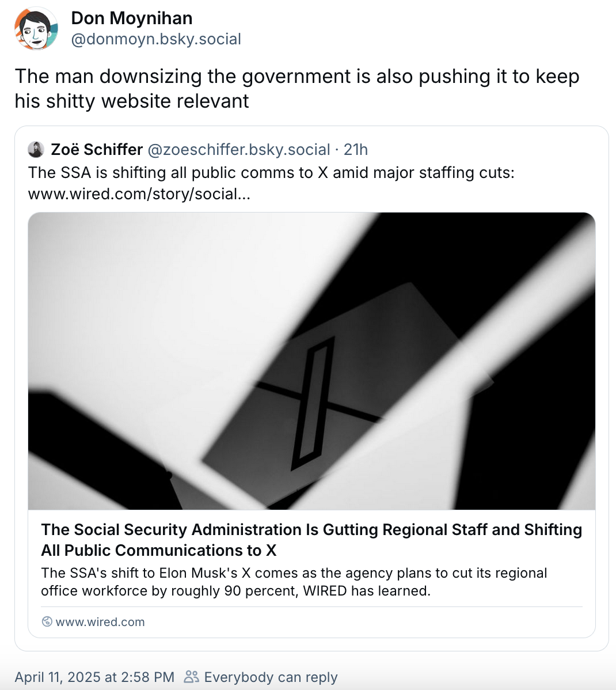Open Zoë Schiffer's name link in quoted post
The height and width of the screenshot is (690, 616).
coord(97,150)
